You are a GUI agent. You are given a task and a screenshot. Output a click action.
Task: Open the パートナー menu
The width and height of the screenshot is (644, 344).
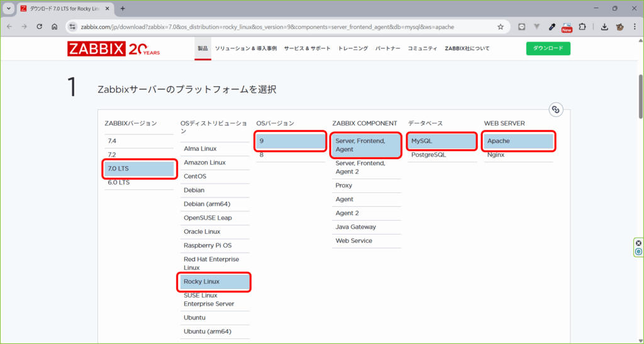(x=387, y=48)
